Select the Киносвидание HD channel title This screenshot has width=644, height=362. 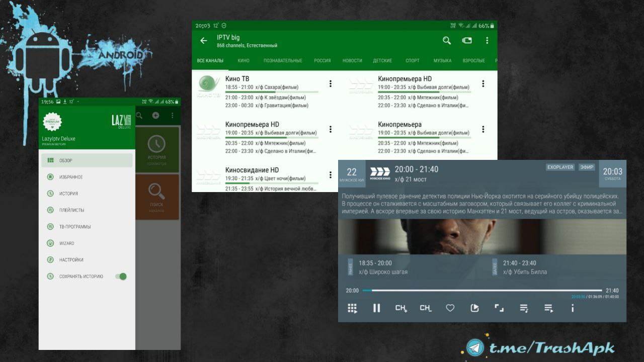(x=252, y=170)
